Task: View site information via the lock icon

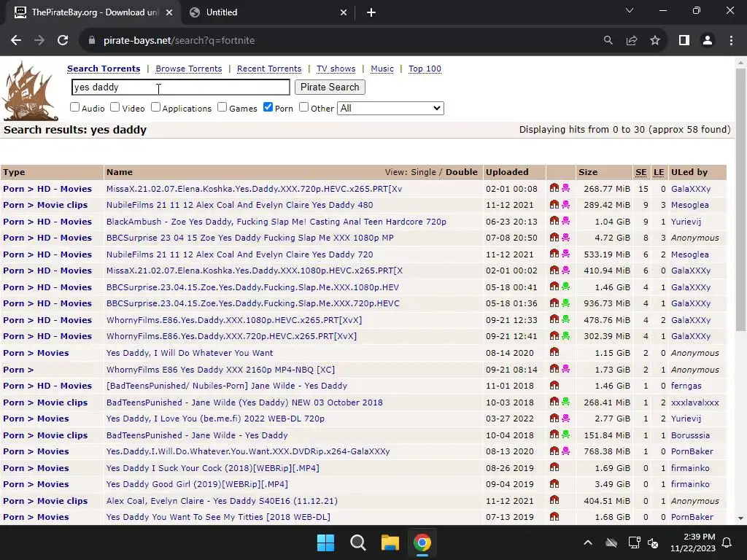Action: [x=92, y=41]
